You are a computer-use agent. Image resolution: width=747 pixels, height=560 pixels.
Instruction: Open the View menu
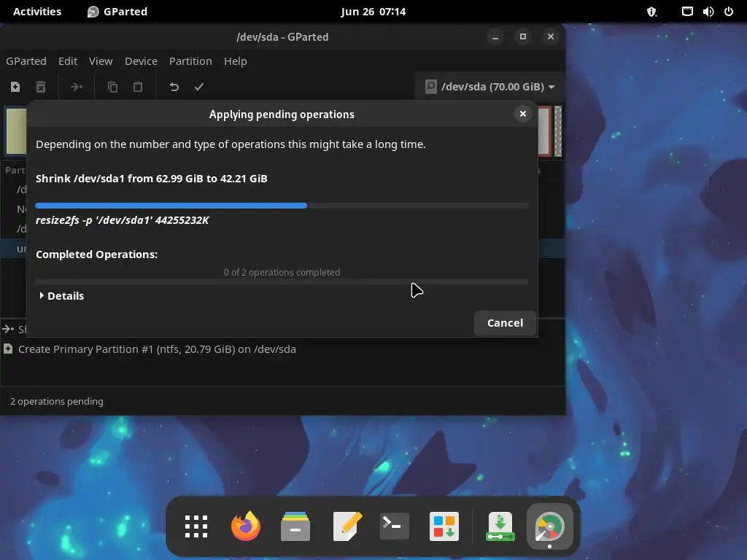101,61
